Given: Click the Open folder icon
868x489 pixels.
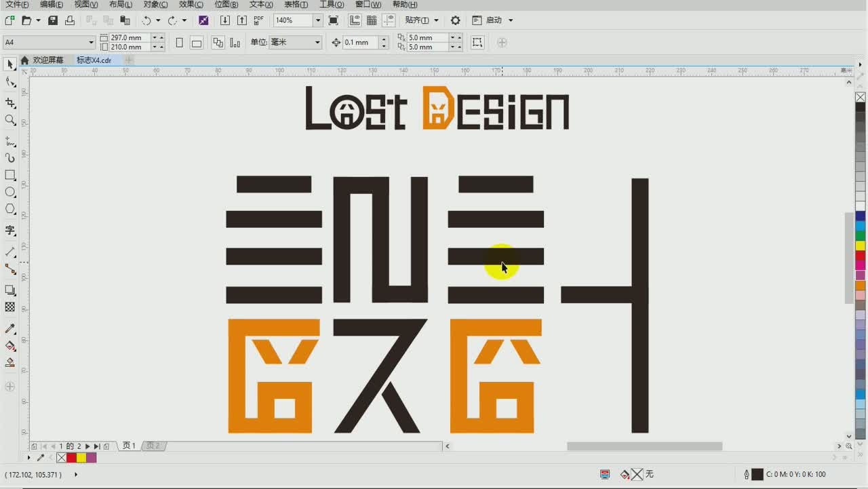Looking at the screenshot, I should click(26, 20).
